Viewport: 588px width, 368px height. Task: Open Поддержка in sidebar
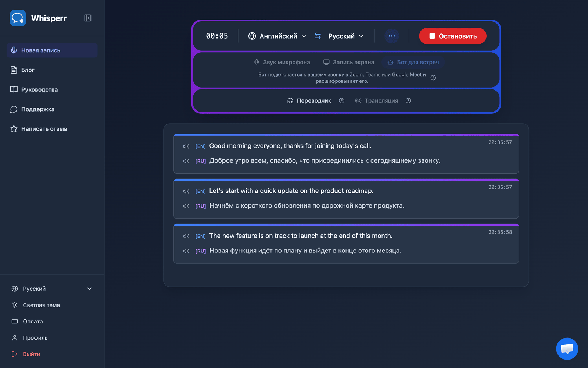(x=52, y=109)
